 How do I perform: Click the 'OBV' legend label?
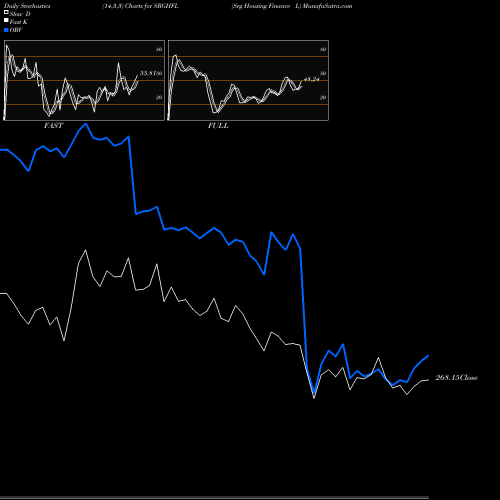click(x=16, y=30)
